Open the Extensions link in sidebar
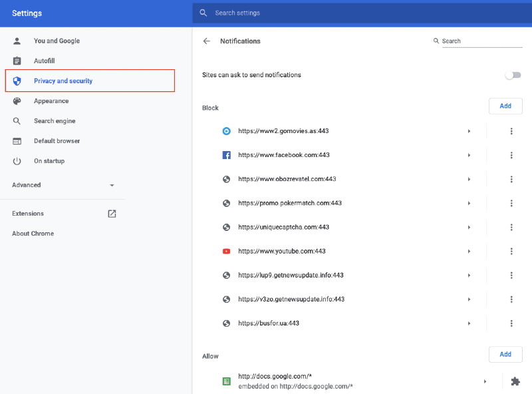 [x=28, y=214]
